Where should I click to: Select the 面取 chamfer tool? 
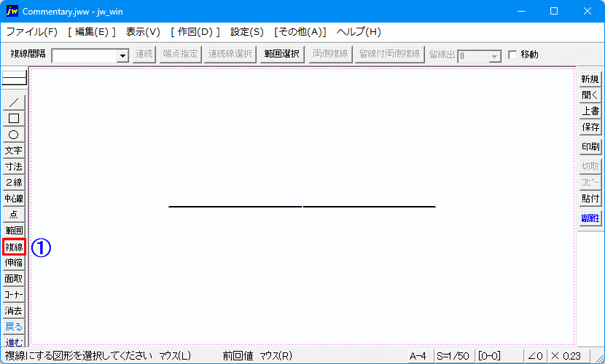[14, 279]
